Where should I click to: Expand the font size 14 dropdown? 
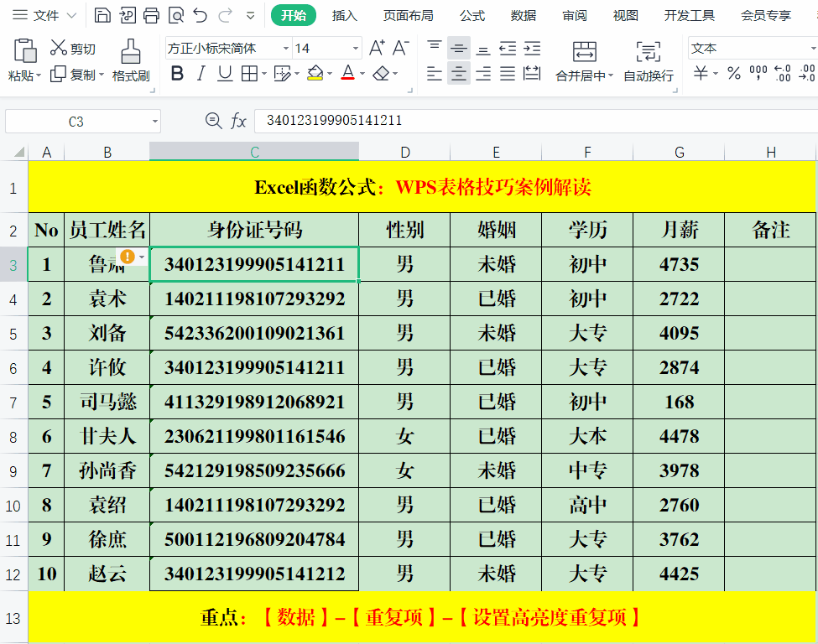356,49
